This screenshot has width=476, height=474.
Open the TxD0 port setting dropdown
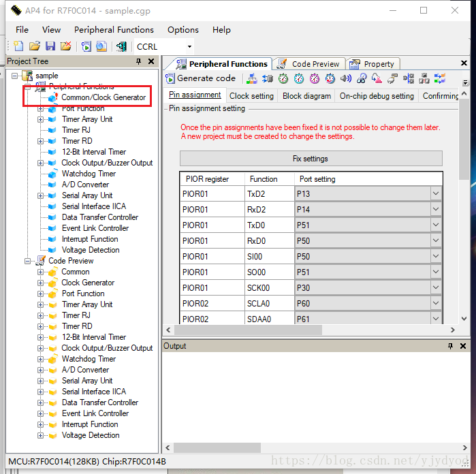(436, 225)
